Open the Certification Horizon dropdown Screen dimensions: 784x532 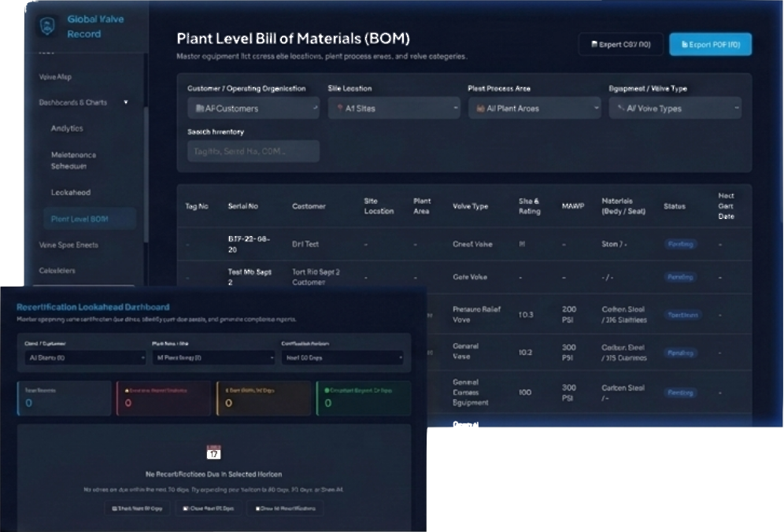pos(342,357)
